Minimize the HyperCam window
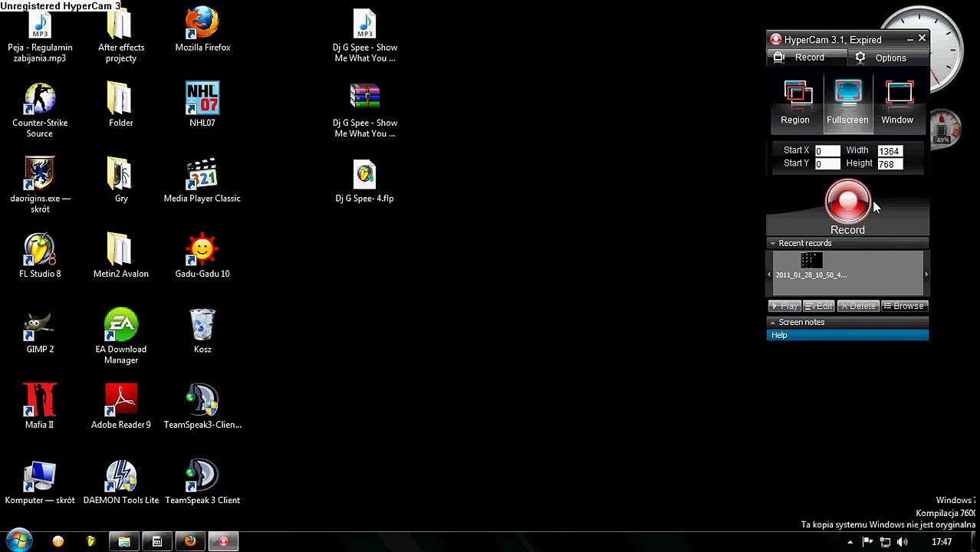 (x=909, y=39)
